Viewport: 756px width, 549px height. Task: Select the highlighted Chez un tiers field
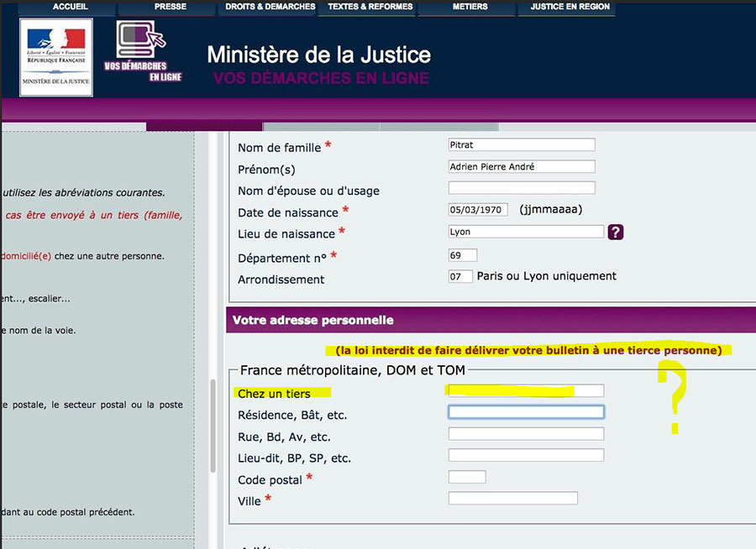[525, 390]
